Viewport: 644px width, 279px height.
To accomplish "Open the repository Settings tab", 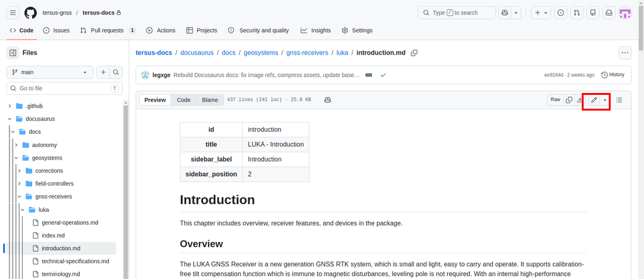I will (x=357, y=30).
